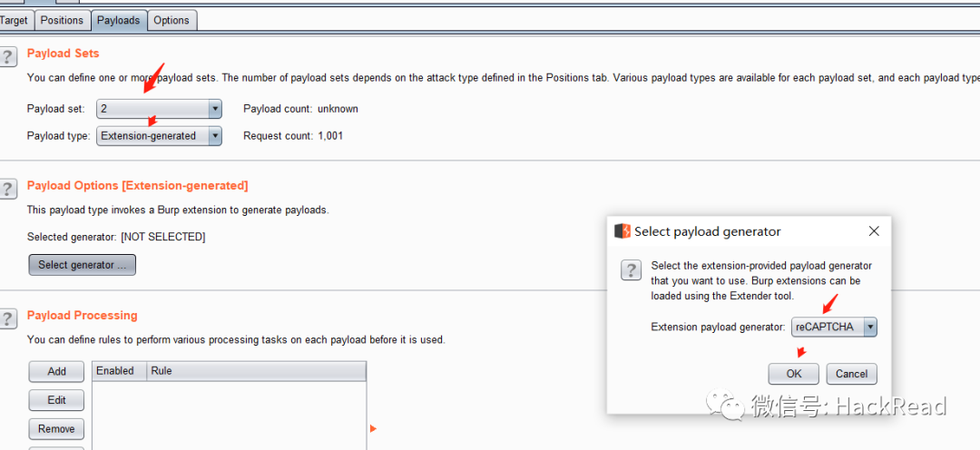Open help for Payload Sets section
Viewport: 980px width, 450px height.
tap(6, 57)
